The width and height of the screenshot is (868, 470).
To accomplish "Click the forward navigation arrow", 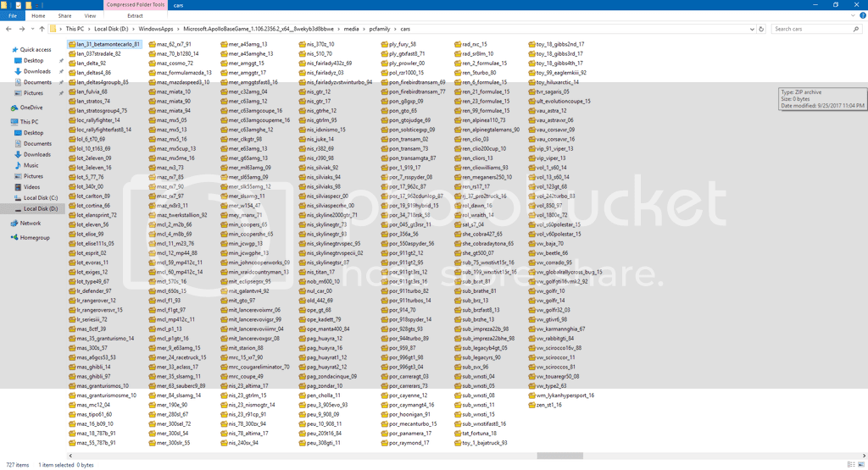I will pyautogui.click(x=21, y=29).
